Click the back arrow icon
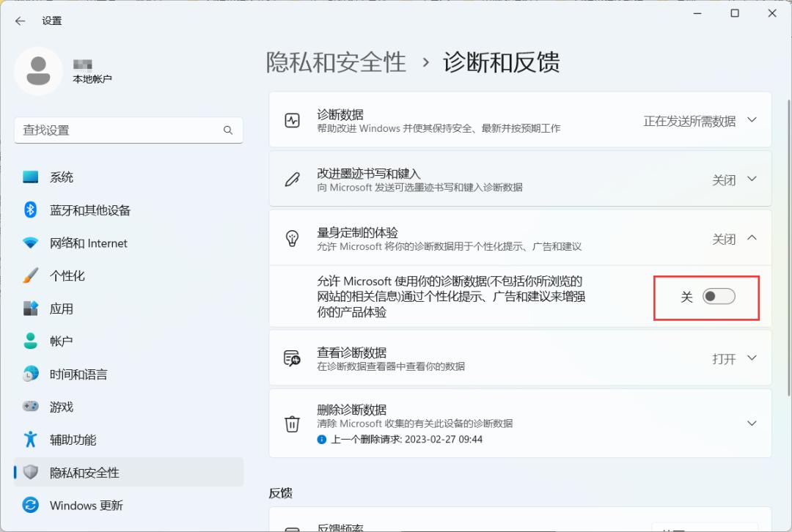This screenshot has height=532, width=792. click(x=21, y=21)
